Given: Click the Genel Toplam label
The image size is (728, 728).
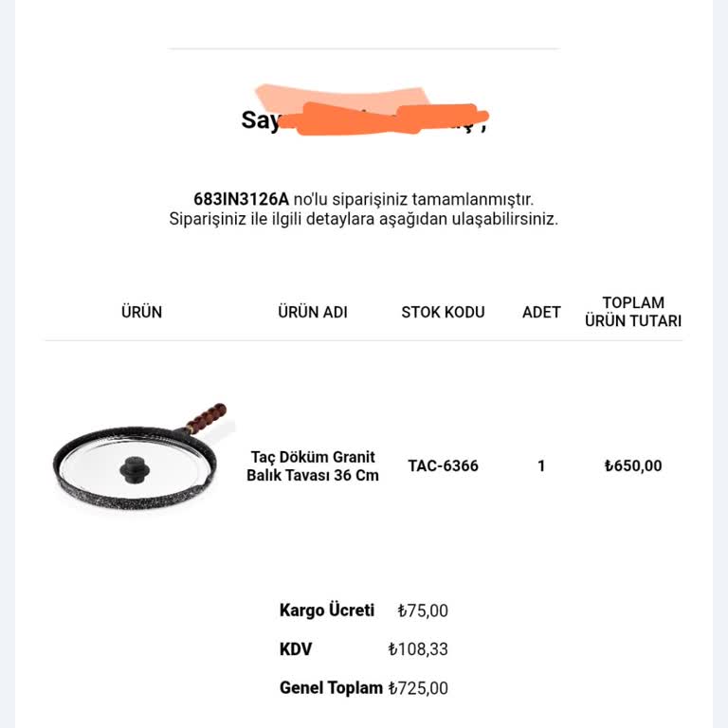Looking at the screenshot, I should (331, 688).
